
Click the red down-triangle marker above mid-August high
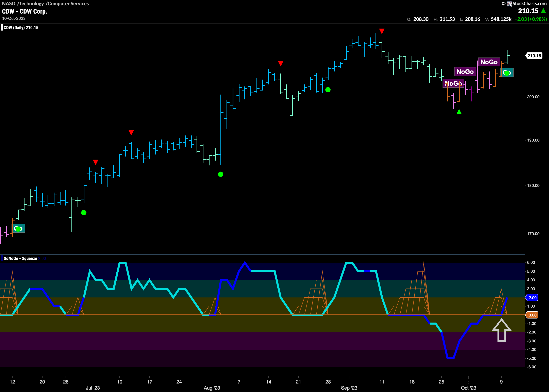click(280, 64)
